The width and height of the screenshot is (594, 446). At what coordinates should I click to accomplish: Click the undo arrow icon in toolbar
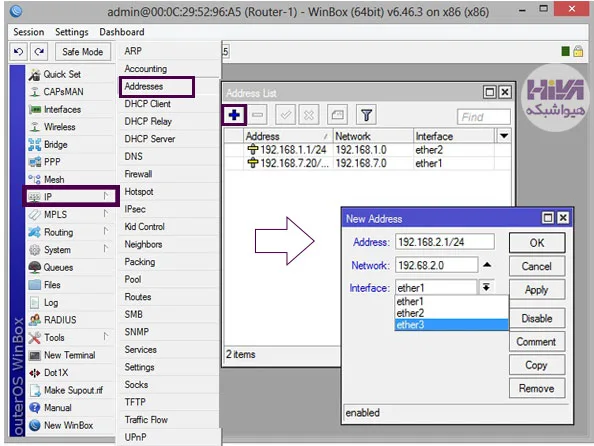click(18, 52)
